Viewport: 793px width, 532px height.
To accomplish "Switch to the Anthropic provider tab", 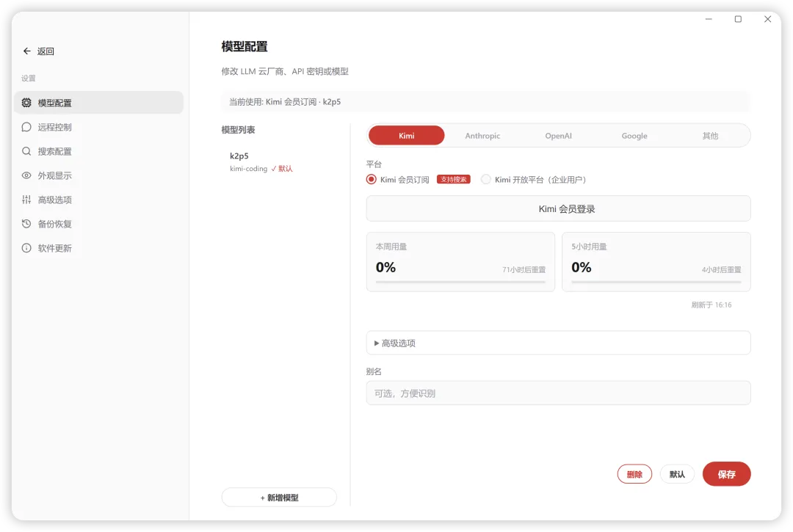I will tap(482, 136).
